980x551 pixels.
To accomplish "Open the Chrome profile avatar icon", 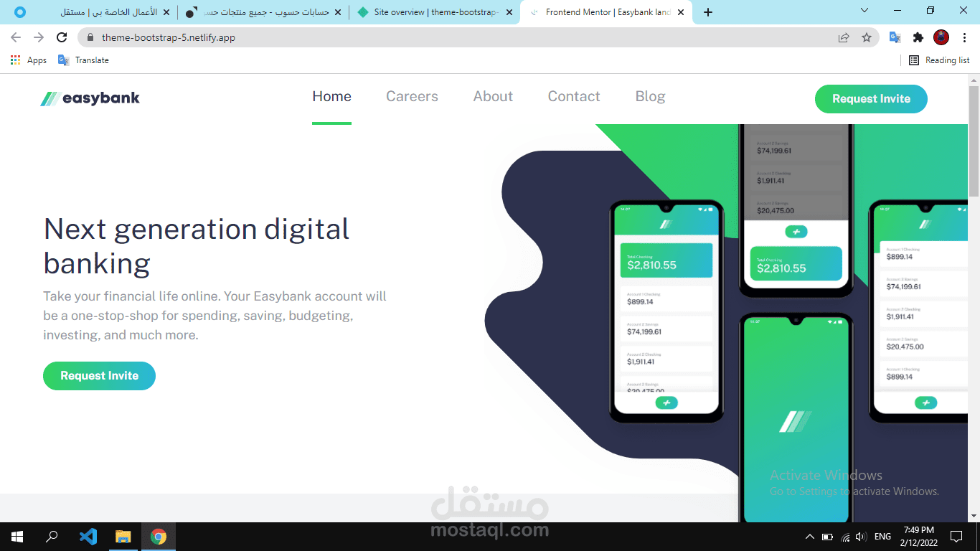I will click(x=941, y=37).
